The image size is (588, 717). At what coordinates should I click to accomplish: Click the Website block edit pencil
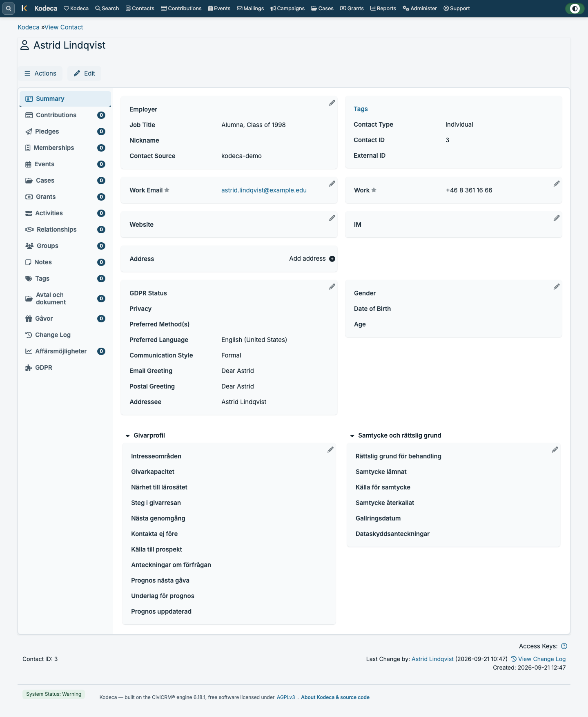pos(332,218)
